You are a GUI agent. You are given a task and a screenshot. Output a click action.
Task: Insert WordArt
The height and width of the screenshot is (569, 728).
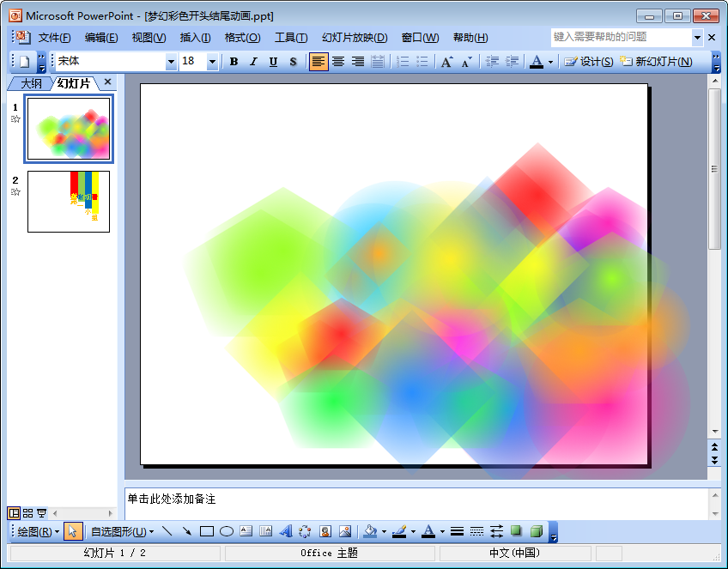(x=286, y=531)
